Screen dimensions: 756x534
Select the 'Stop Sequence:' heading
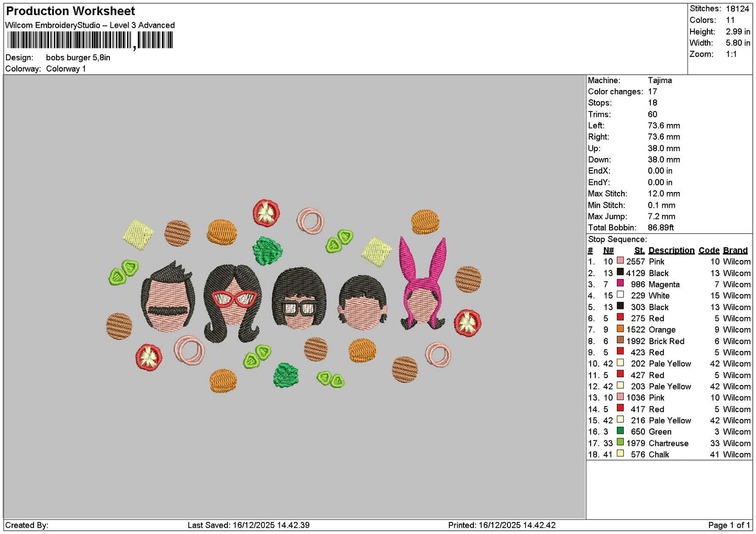(x=617, y=239)
